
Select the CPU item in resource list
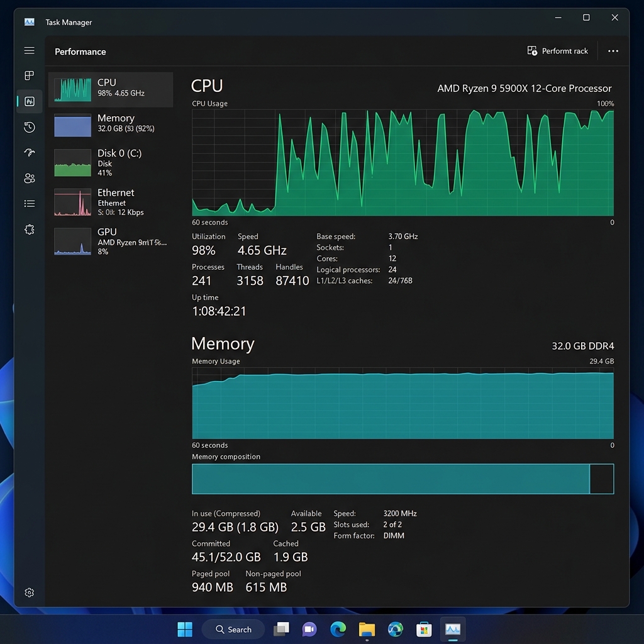[111, 89]
